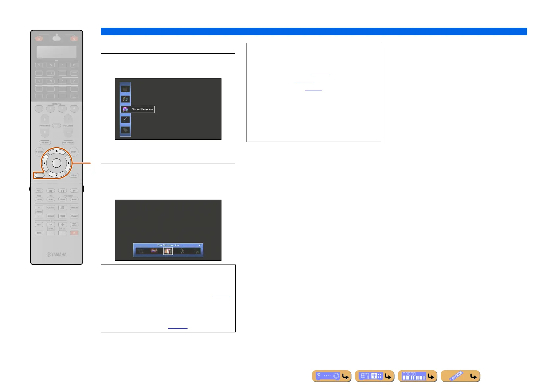Screen dimensions: 555x392
Task: Open the rear panel navigation shortcut
Action: pyautogui.click(x=374, y=376)
